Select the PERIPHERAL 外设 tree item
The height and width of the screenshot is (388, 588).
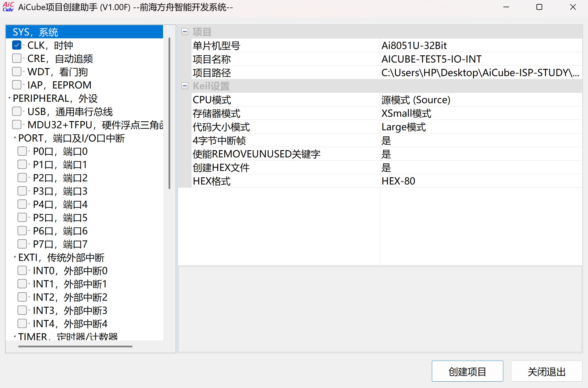tap(55, 98)
